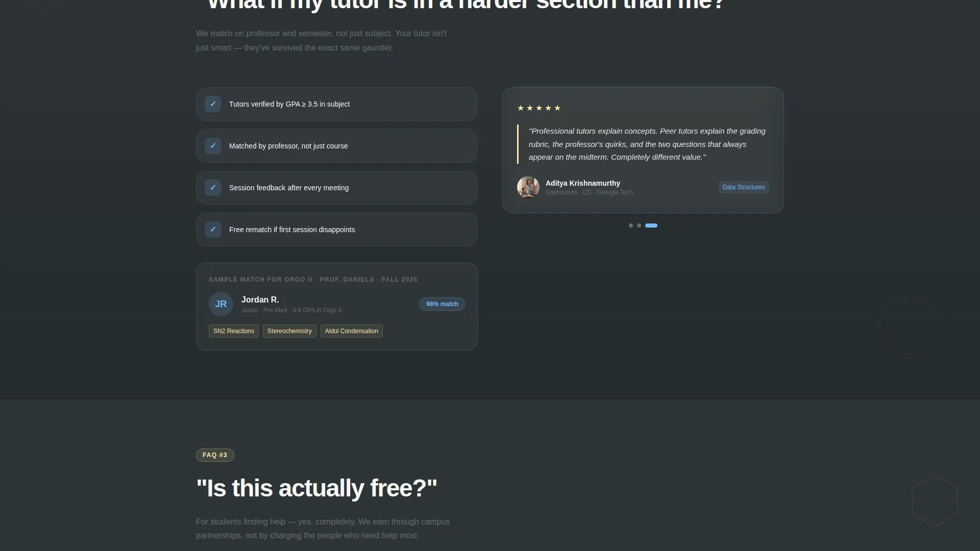980x551 pixels.
Task: Click the "Is this actually free?" heading
Action: pyautogui.click(x=316, y=488)
